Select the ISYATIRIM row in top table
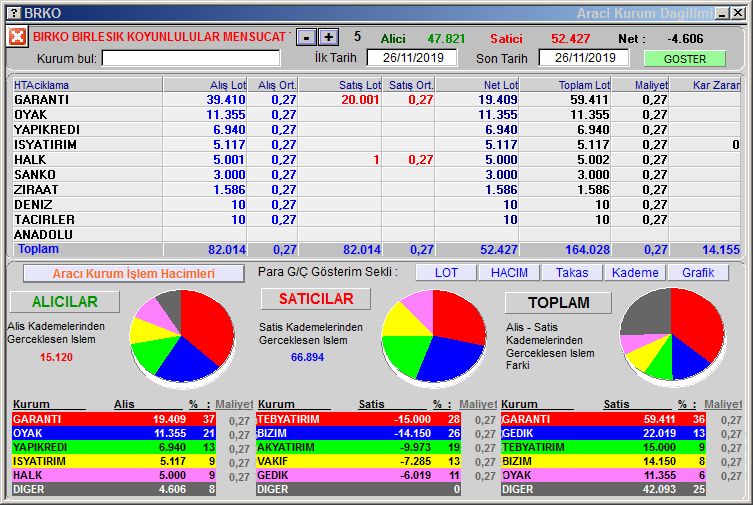753x505 pixels. 376,144
